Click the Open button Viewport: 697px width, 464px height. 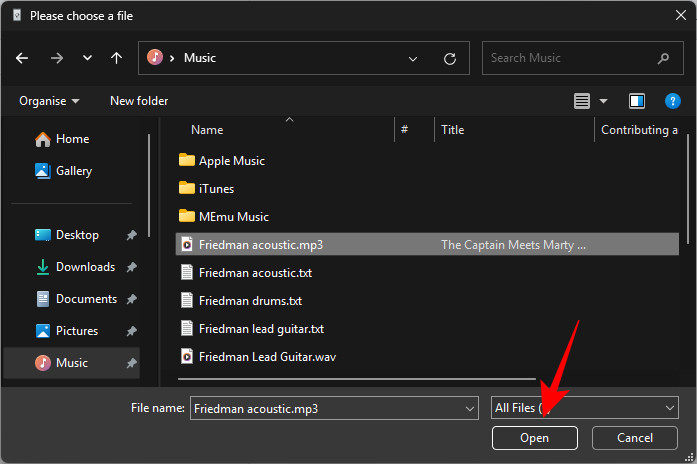pyautogui.click(x=534, y=438)
